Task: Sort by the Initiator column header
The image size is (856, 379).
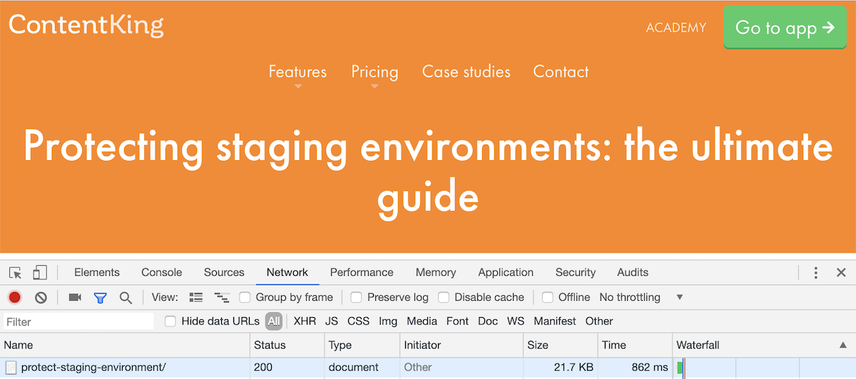Action: (x=461, y=345)
